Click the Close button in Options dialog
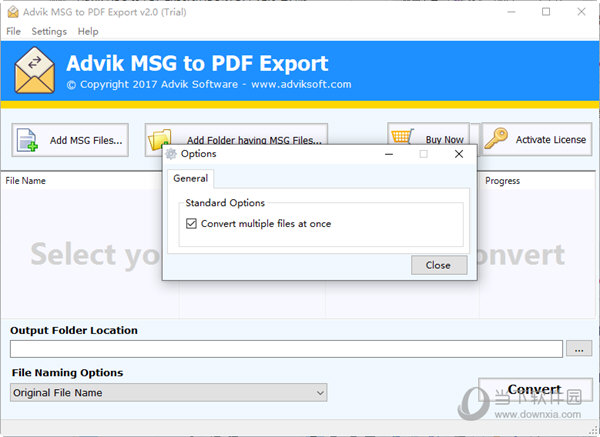Screen dimensions: 600x437 [x=439, y=265]
